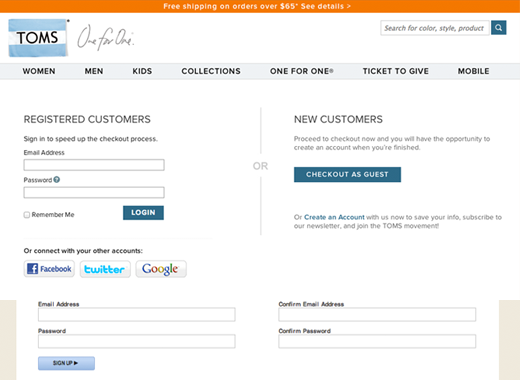Screen dimensions: 520x380
Task: Click the One for One signature logo
Action: (105, 37)
